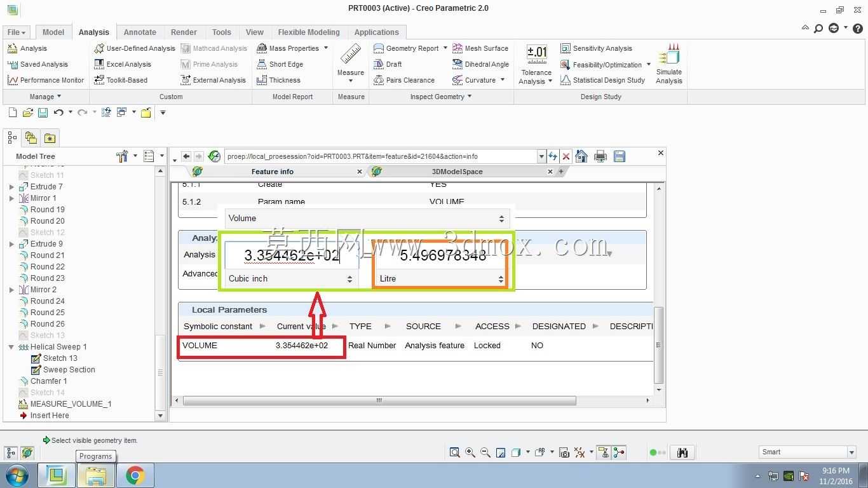868x488 pixels.
Task: Open Curvature dropdown arrow
Action: (x=503, y=80)
